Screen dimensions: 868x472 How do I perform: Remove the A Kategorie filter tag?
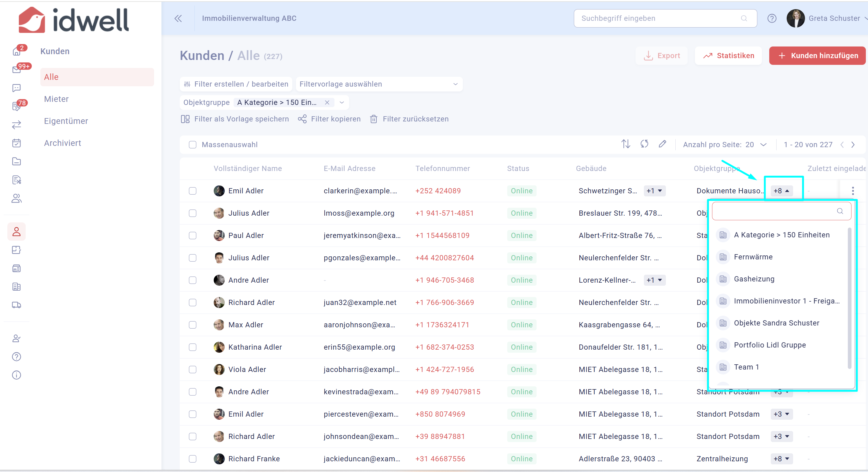pyautogui.click(x=327, y=102)
